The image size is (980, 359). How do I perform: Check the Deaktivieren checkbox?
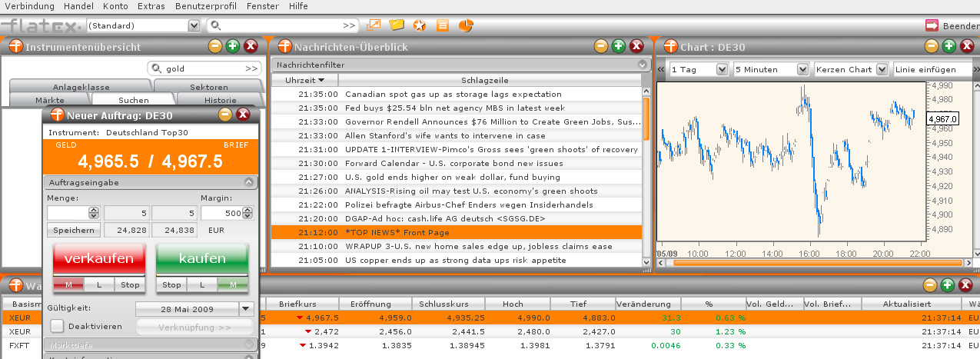point(57,326)
